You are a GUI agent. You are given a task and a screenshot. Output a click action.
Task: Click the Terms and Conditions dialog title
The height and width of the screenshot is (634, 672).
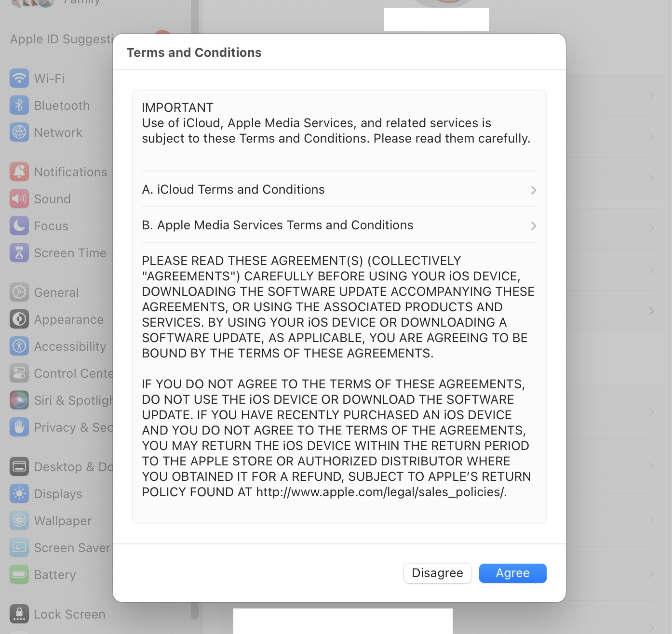[194, 53]
